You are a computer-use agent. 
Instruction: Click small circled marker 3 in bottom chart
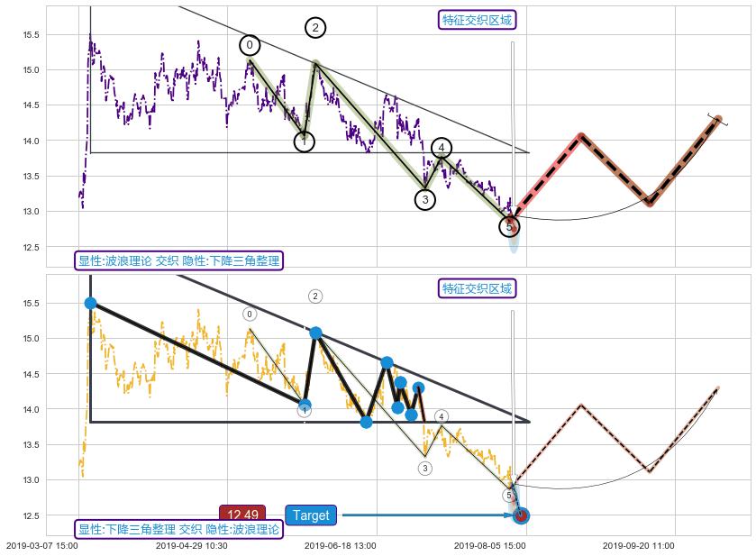(x=425, y=468)
